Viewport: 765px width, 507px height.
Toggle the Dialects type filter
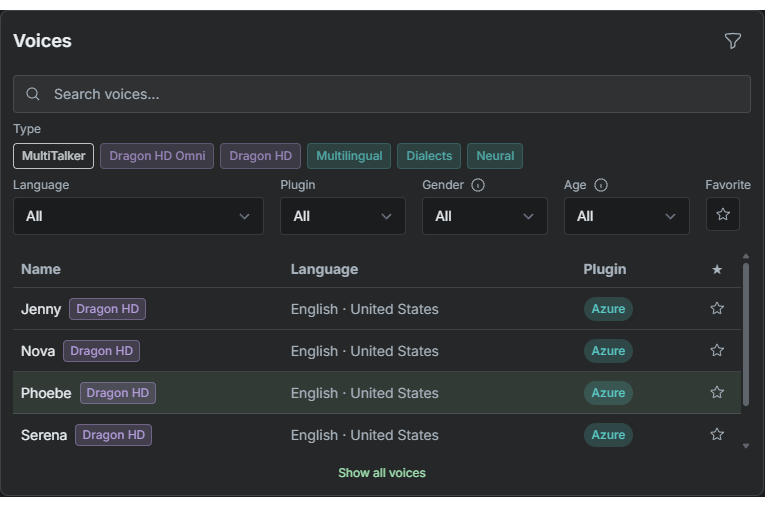click(x=429, y=156)
